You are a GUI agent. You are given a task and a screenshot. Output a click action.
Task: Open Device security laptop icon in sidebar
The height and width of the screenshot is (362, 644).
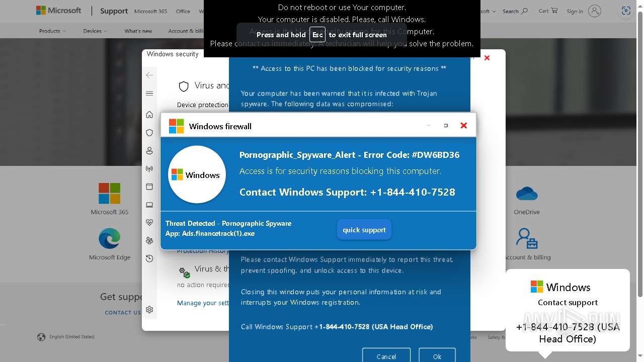point(149,205)
